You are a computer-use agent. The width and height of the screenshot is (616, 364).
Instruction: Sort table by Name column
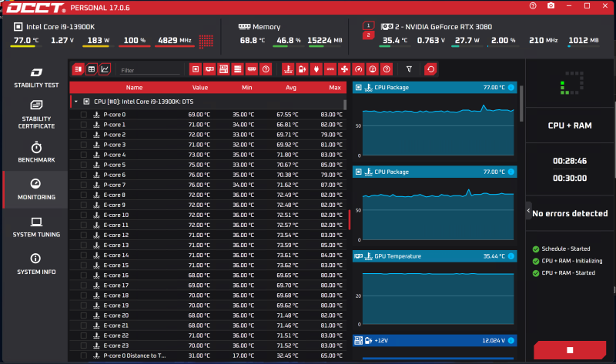click(134, 88)
